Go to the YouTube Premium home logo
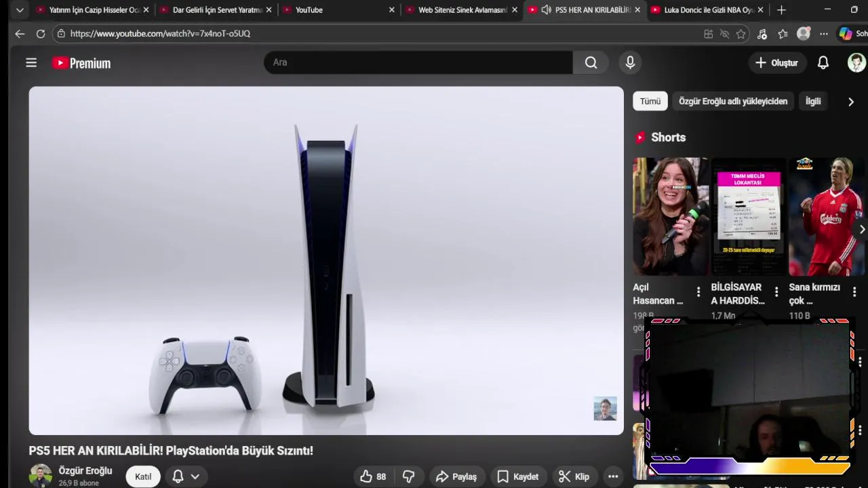Screen dimensions: 868x488 click(x=81, y=63)
